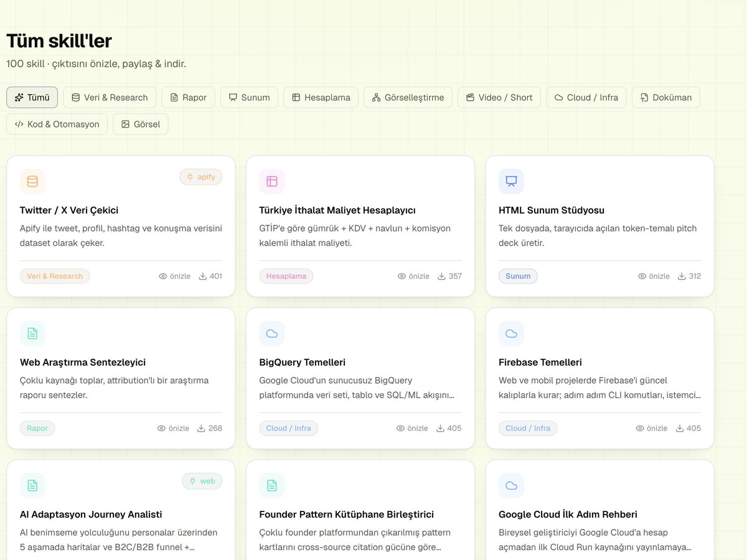Click the document icon on Web Araştırma Sentezleyici card

[32, 334]
